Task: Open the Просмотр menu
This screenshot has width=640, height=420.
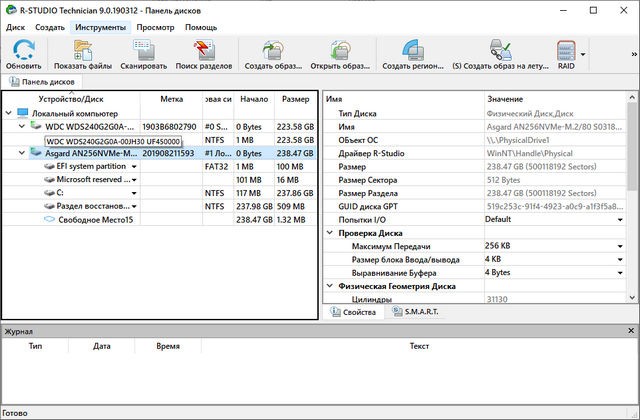Action: [155, 27]
